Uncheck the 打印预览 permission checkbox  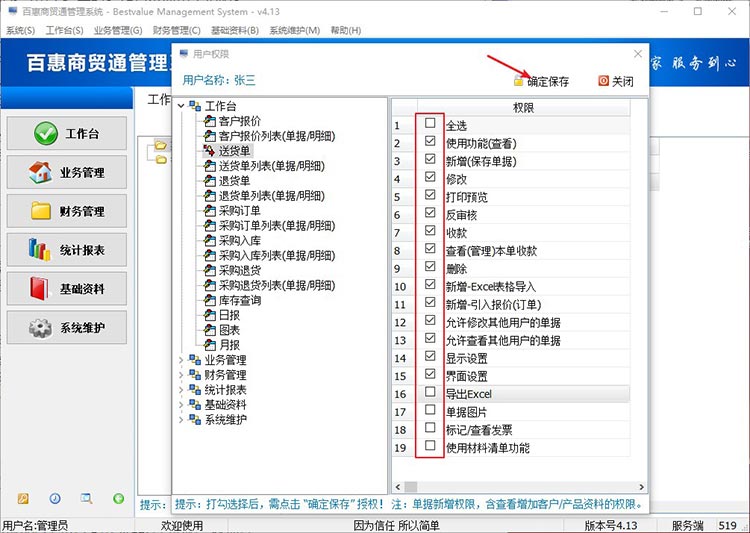(430, 195)
